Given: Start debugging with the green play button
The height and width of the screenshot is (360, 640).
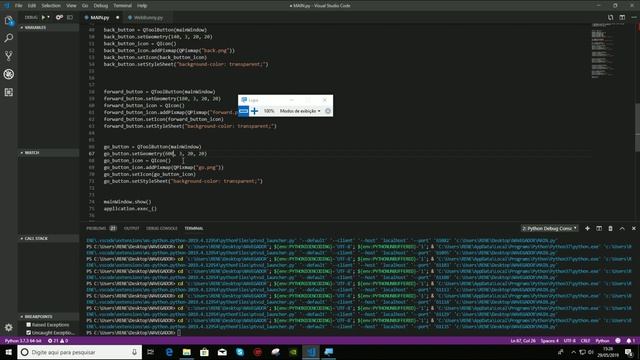Looking at the screenshot, I should pos(43,17).
